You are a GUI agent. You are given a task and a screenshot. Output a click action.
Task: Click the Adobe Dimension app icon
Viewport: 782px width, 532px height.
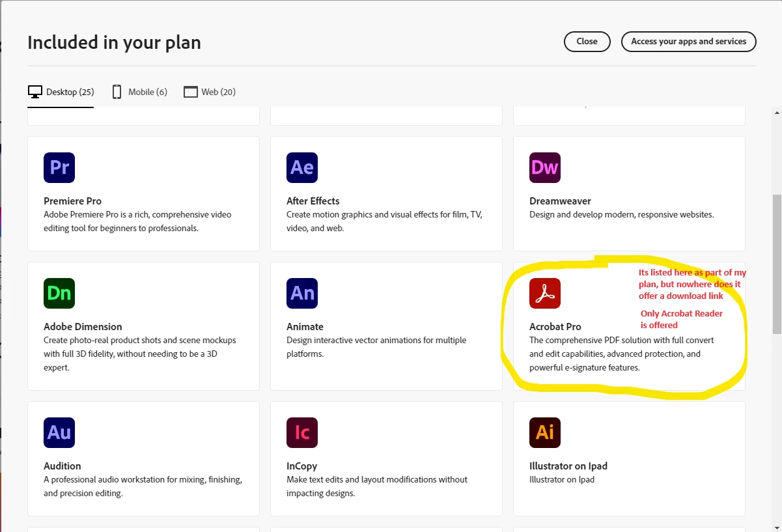pos(59,293)
